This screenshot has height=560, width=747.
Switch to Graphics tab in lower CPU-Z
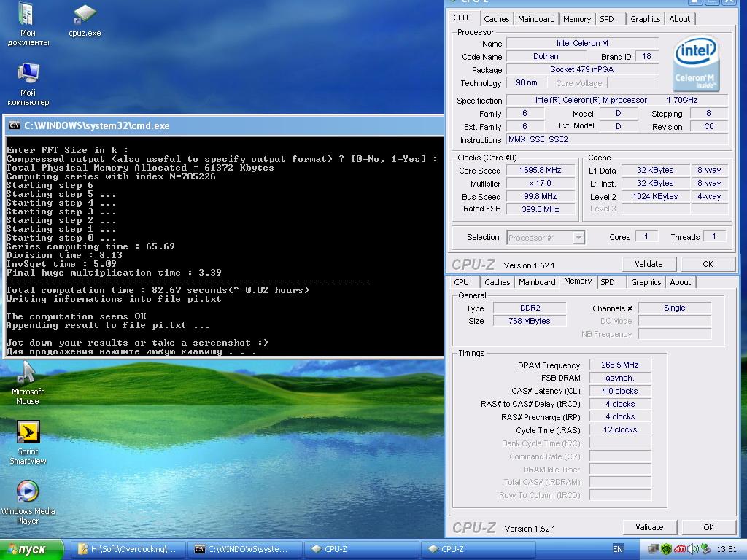click(x=646, y=282)
